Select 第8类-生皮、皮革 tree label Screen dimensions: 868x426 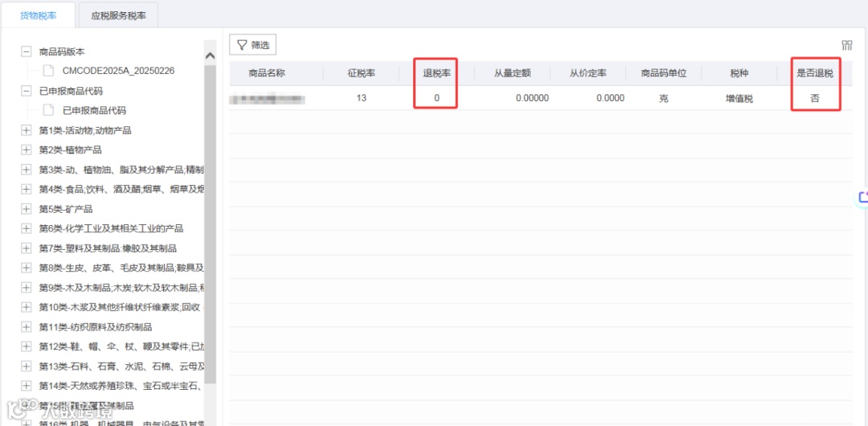(x=121, y=268)
